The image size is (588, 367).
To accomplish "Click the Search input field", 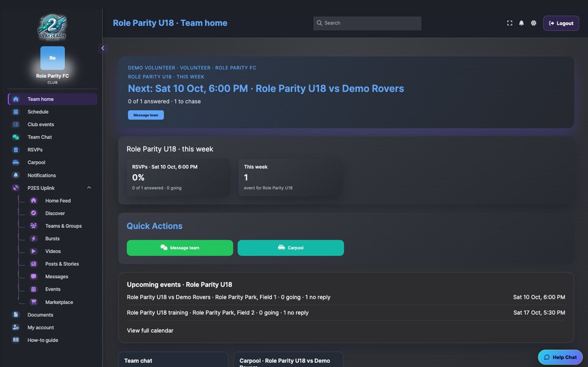I will point(367,23).
